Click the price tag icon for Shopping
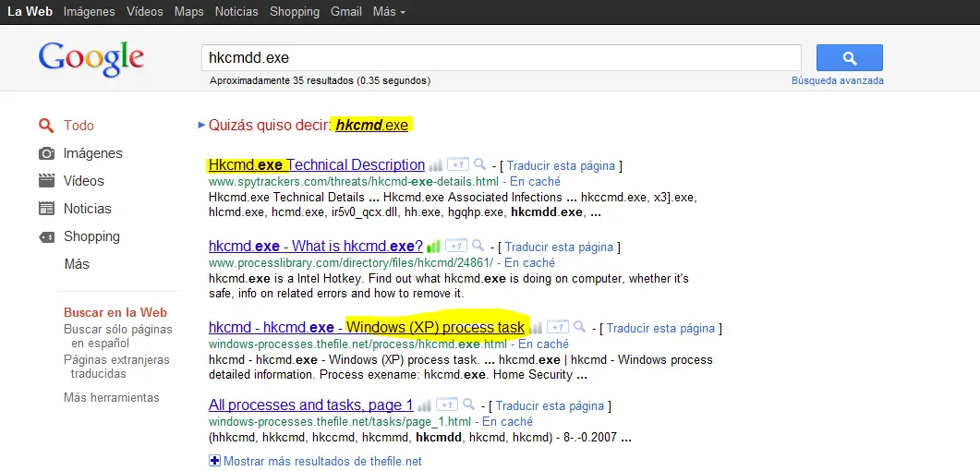 tap(46, 236)
